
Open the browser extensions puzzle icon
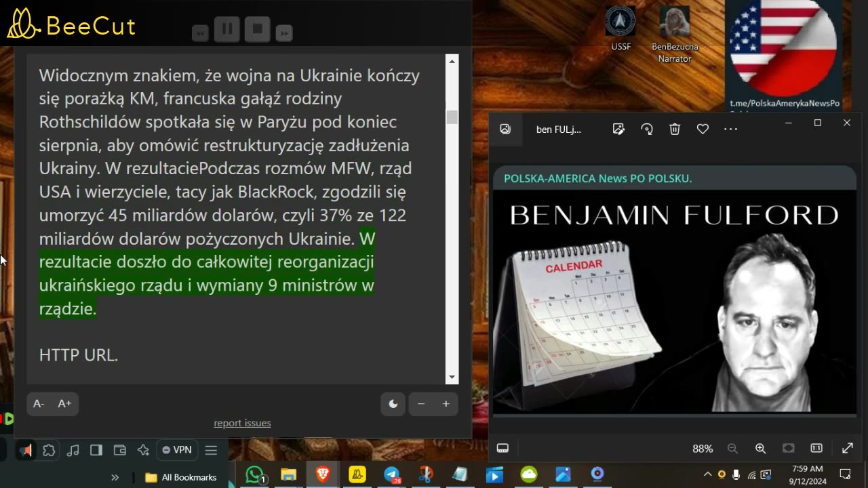tap(49, 450)
